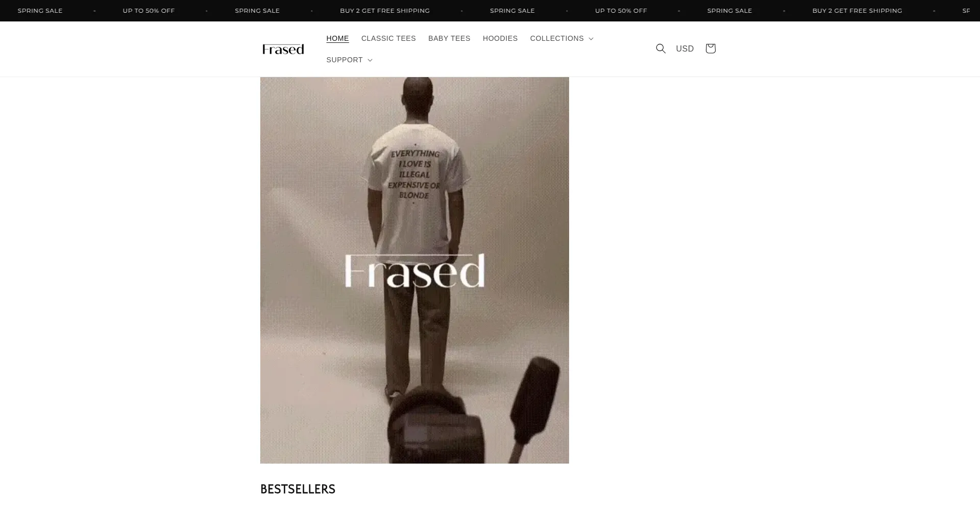Click the Frased logo in header
This screenshot has height=507, width=980.
[283, 49]
